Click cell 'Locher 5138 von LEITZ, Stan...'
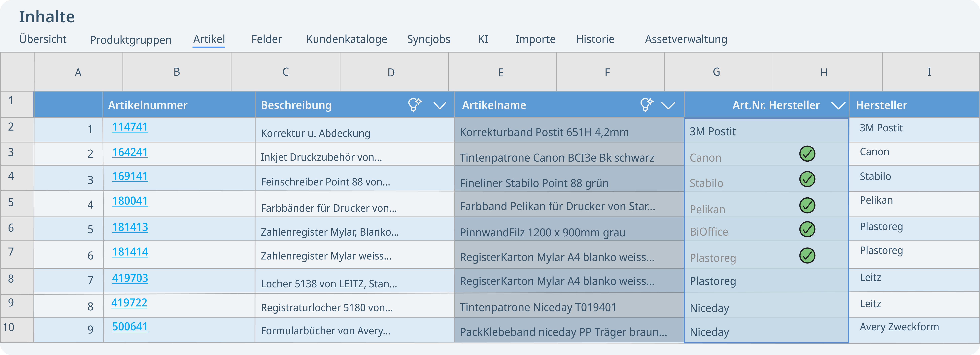The height and width of the screenshot is (355, 980). [354, 281]
